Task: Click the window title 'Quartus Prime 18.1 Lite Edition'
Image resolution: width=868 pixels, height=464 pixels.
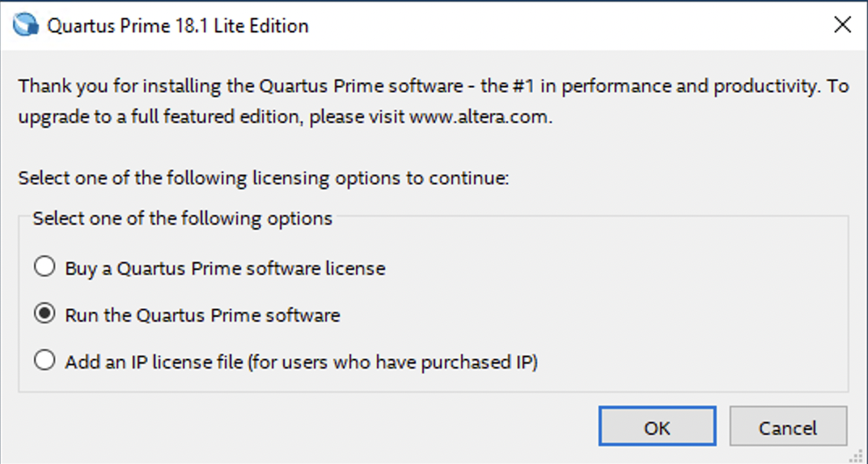Action: pyautogui.click(x=178, y=26)
